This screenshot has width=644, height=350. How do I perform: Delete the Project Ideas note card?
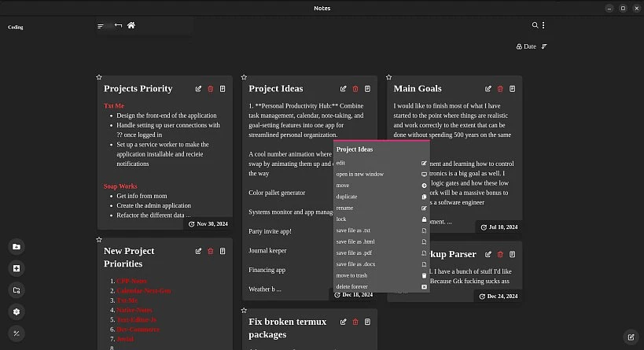click(x=355, y=89)
